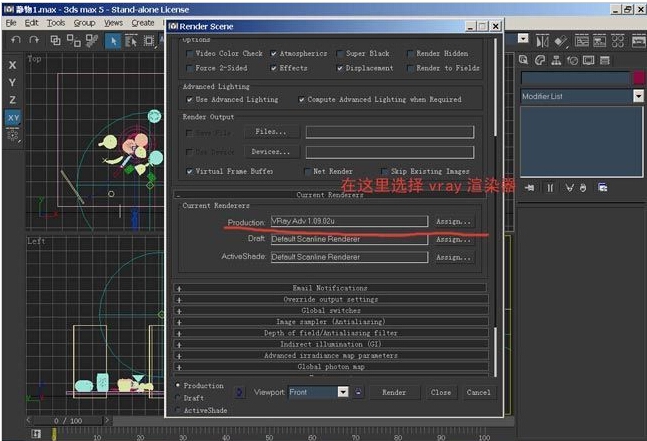This screenshot has width=647, height=441.
Task: Enable Render to Fields checkbox
Action: [410, 68]
